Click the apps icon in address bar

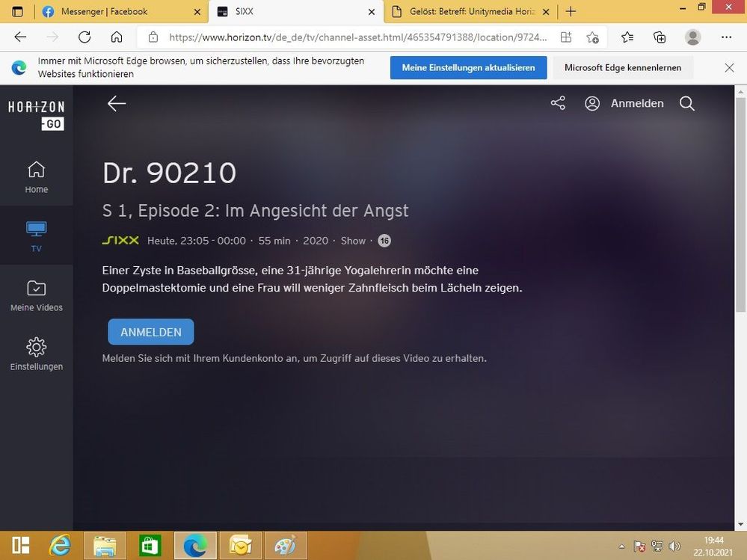click(565, 37)
